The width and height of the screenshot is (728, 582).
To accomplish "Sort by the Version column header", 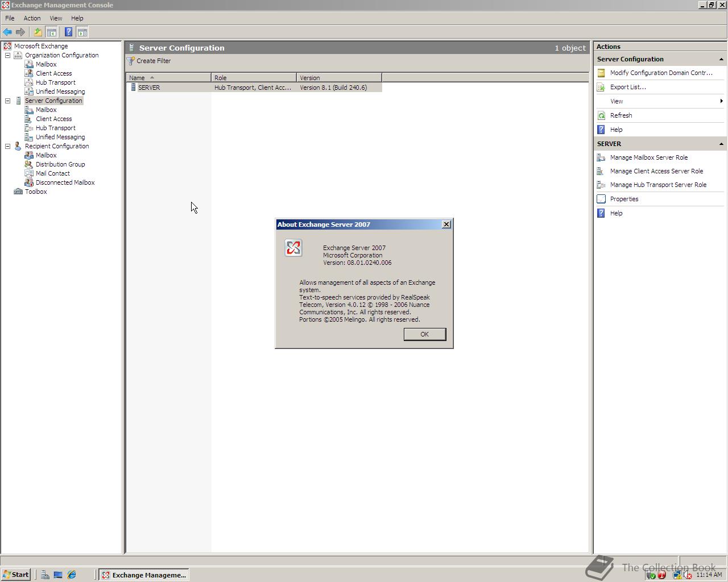I will [340, 78].
